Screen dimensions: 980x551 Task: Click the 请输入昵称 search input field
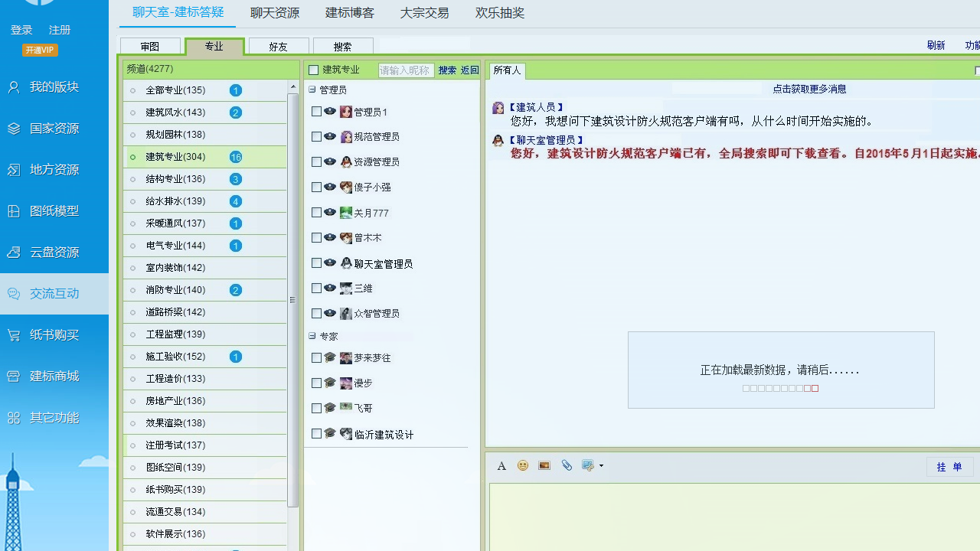(x=405, y=70)
